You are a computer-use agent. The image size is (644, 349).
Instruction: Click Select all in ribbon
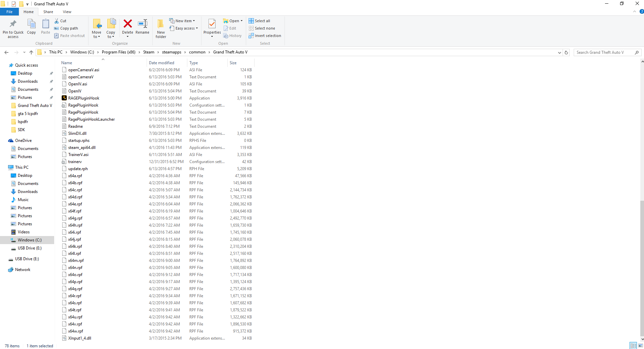(x=259, y=21)
